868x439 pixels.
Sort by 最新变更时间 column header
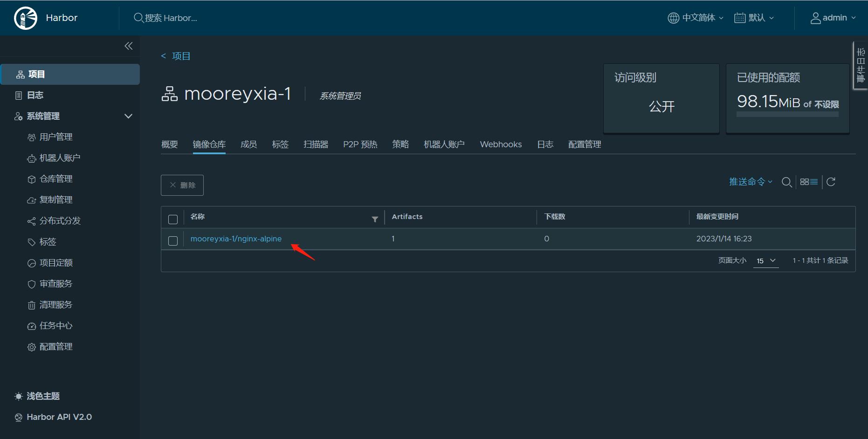point(717,217)
